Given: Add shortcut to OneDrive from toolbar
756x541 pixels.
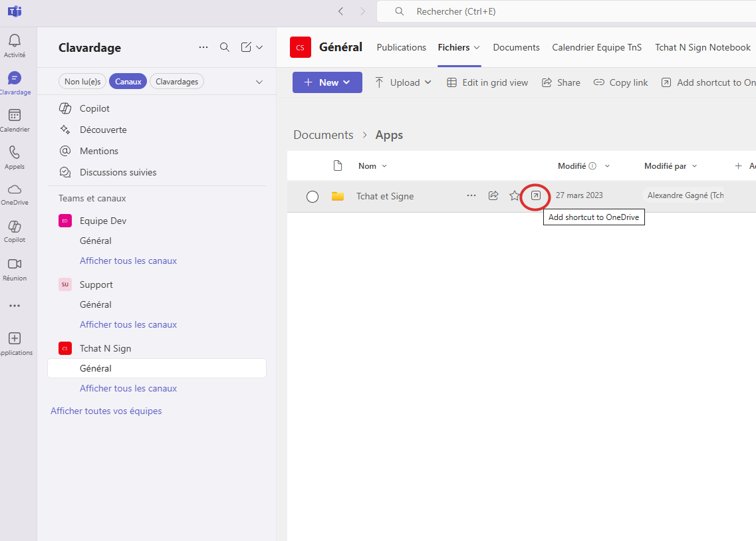Looking at the screenshot, I should pyautogui.click(x=708, y=82).
